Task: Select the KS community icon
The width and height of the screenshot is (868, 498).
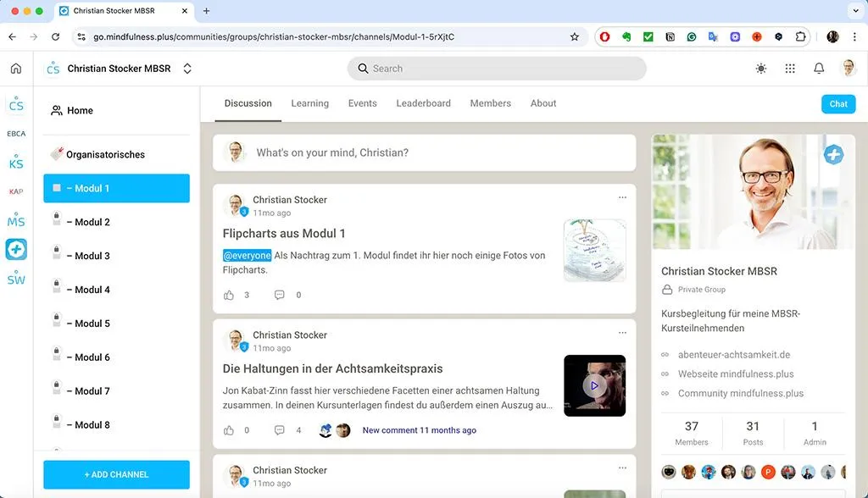Action: [16, 162]
